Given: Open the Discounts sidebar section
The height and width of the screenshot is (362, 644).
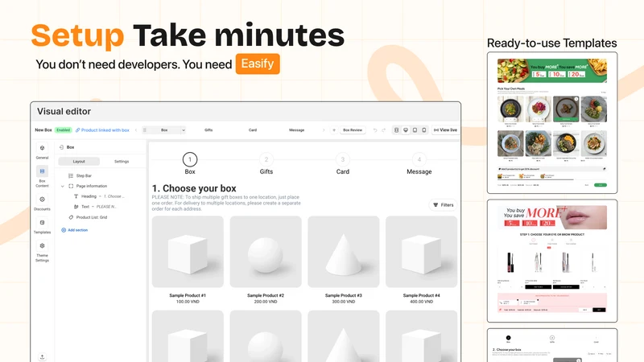Looking at the screenshot, I should pyautogui.click(x=42, y=203).
